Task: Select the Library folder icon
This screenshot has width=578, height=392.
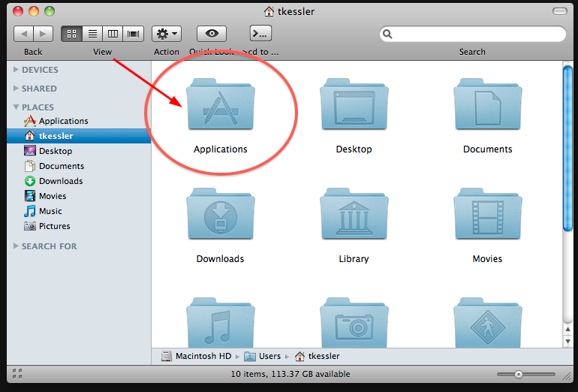Action: pos(354,214)
